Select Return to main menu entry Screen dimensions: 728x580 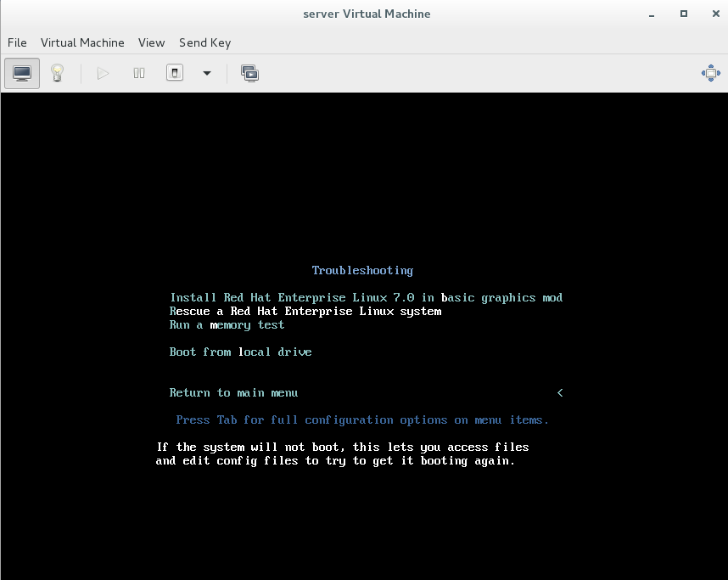coord(233,392)
